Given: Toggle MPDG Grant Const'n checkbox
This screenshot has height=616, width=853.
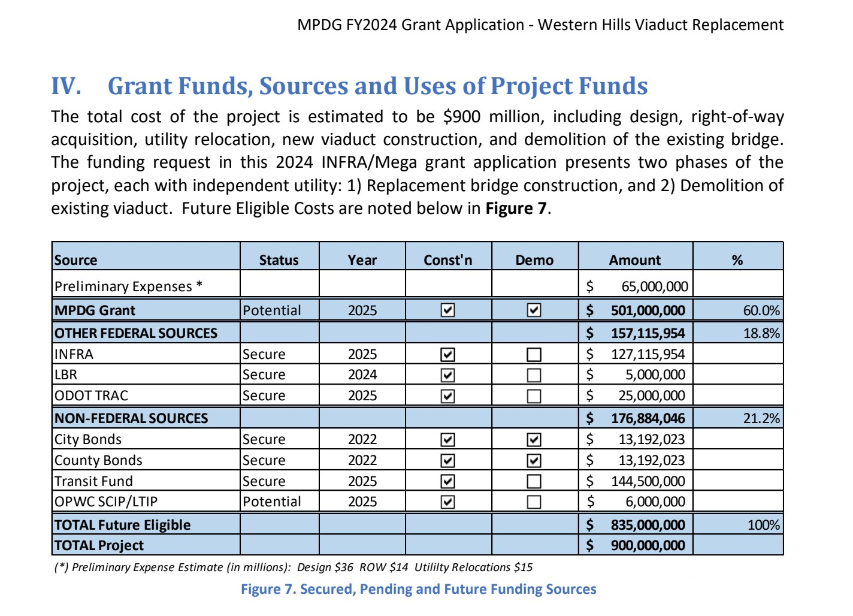Looking at the screenshot, I should (447, 310).
